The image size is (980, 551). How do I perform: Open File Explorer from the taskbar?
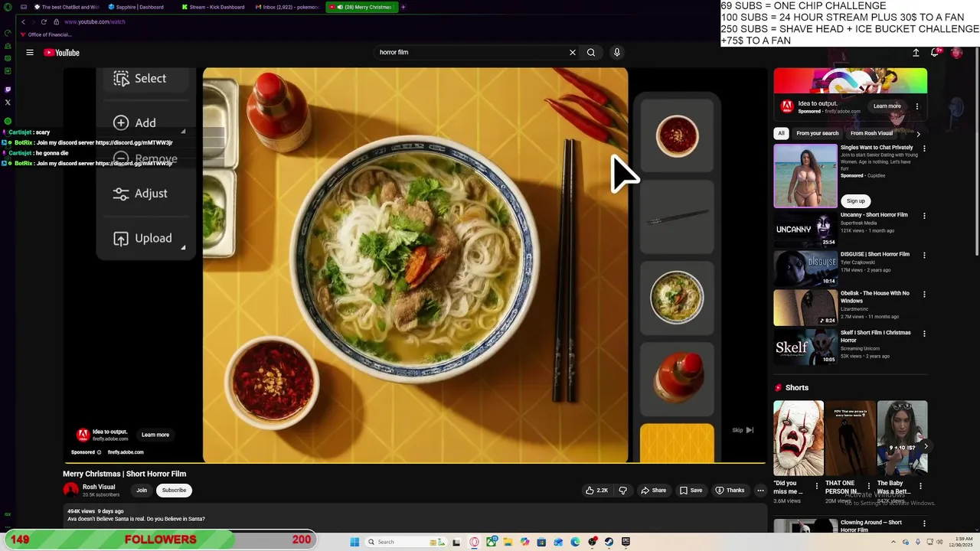tap(508, 542)
